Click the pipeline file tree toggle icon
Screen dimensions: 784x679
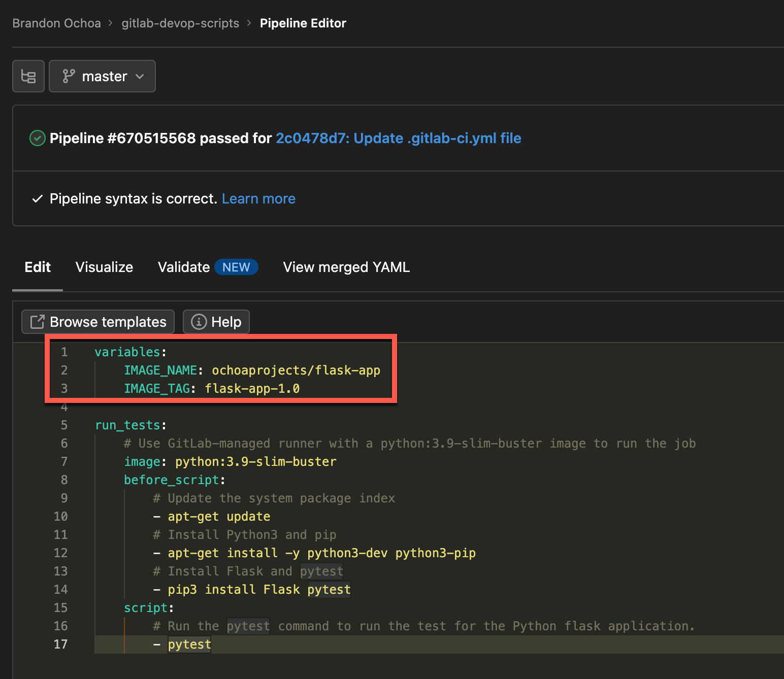[x=28, y=76]
